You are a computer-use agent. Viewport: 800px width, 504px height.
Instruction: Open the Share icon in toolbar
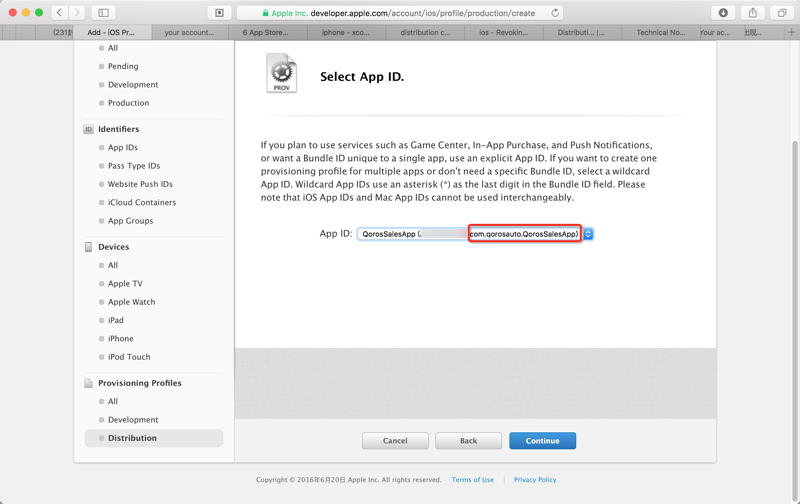753,13
